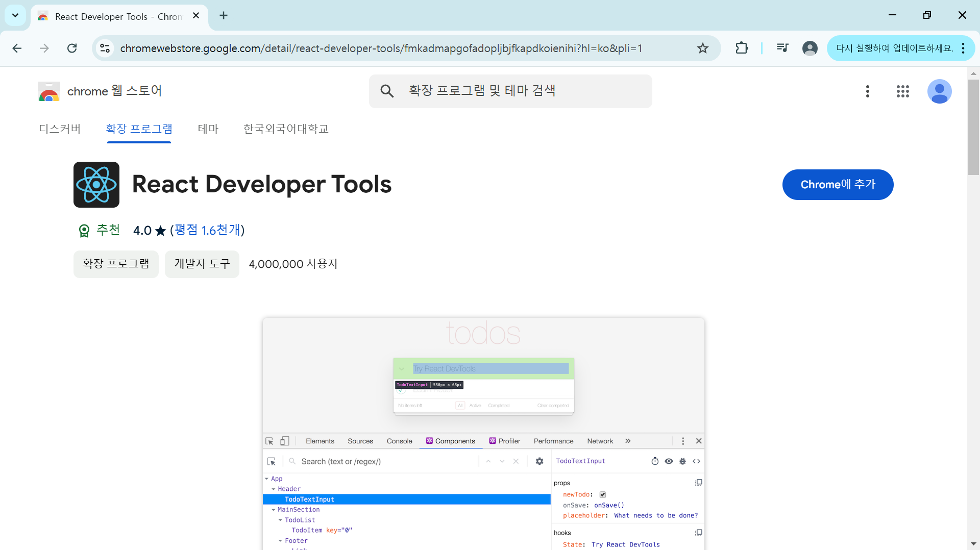Click the 개발자 도구 category chip

point(202,264)
